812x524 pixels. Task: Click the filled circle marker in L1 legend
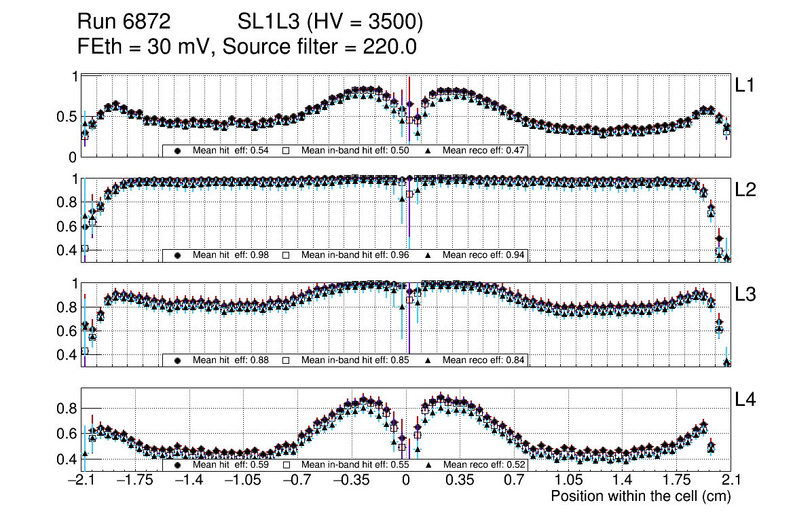pos(178,151)
